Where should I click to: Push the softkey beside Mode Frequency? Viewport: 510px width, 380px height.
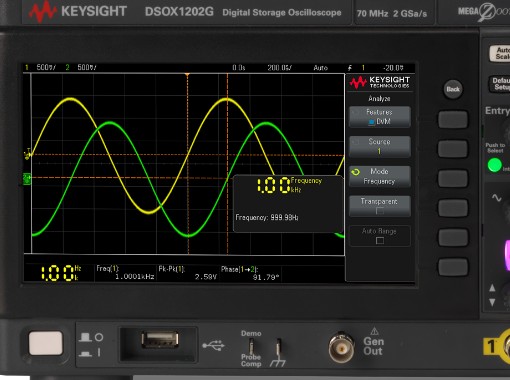[x=453, y=178]
